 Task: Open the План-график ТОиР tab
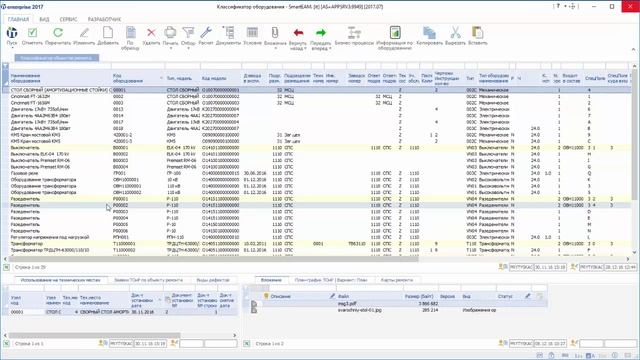[x=331, y=280]
